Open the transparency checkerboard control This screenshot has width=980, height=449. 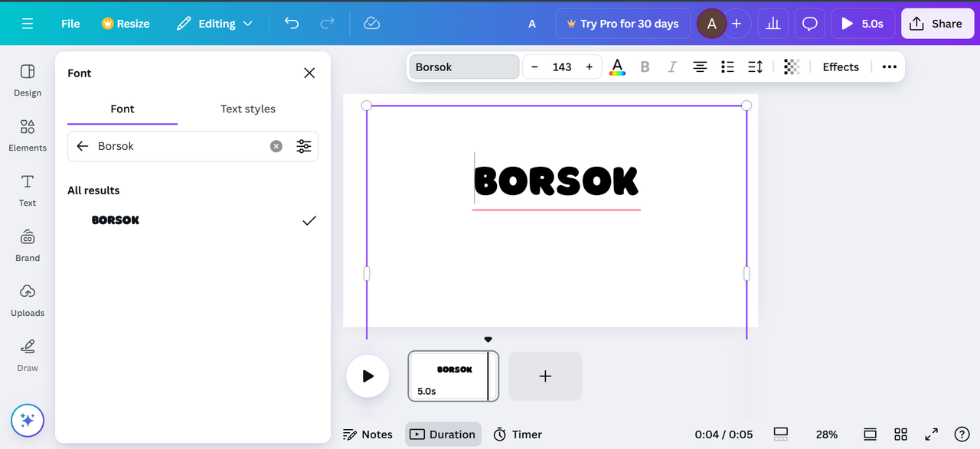tap(792, 67)
